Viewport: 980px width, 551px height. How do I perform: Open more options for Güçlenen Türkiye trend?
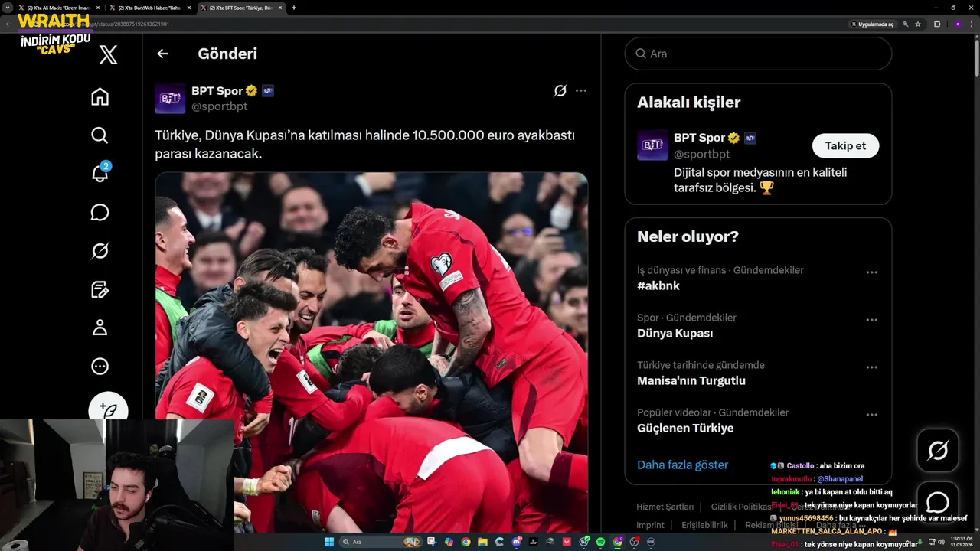pyautogui.click(x=871, y=415)
